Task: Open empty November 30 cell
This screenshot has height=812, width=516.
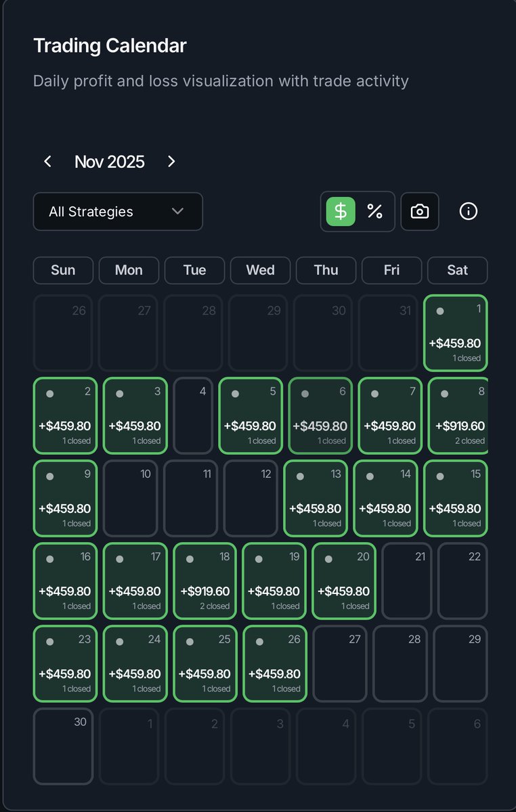Action: pos(63,746)
